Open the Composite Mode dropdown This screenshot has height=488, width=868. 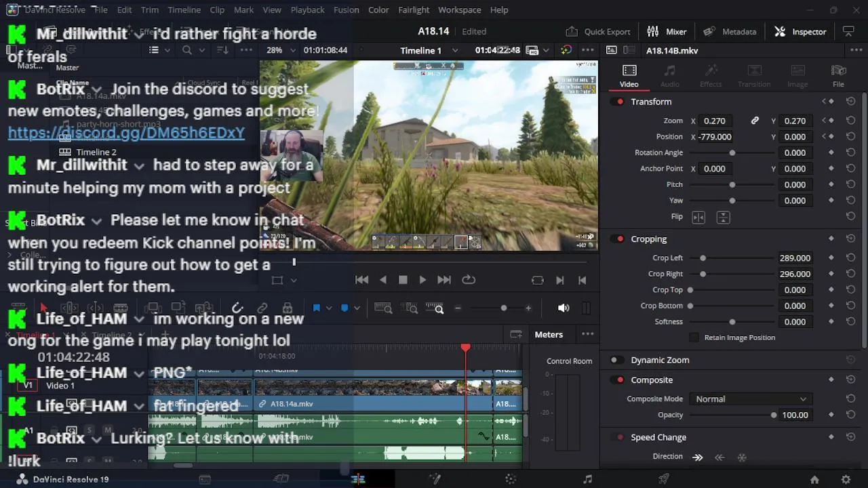coord(750,399)
